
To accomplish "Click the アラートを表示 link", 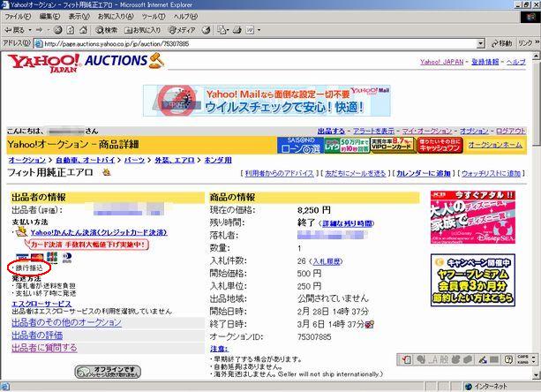I will pos(373,132).
